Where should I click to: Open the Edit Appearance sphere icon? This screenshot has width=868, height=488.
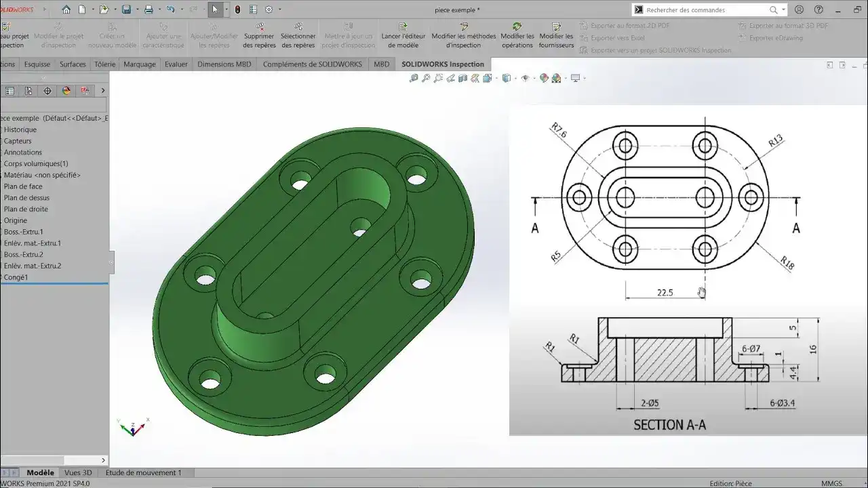[x=544, y=77]
